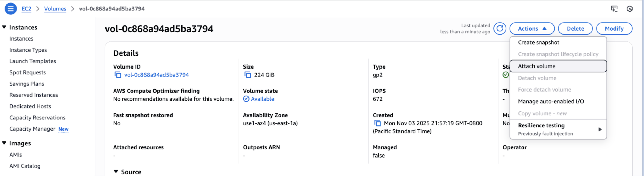644x176 pixels.
Task: Click the refresh volume details icon
Action: coord(500,29)
